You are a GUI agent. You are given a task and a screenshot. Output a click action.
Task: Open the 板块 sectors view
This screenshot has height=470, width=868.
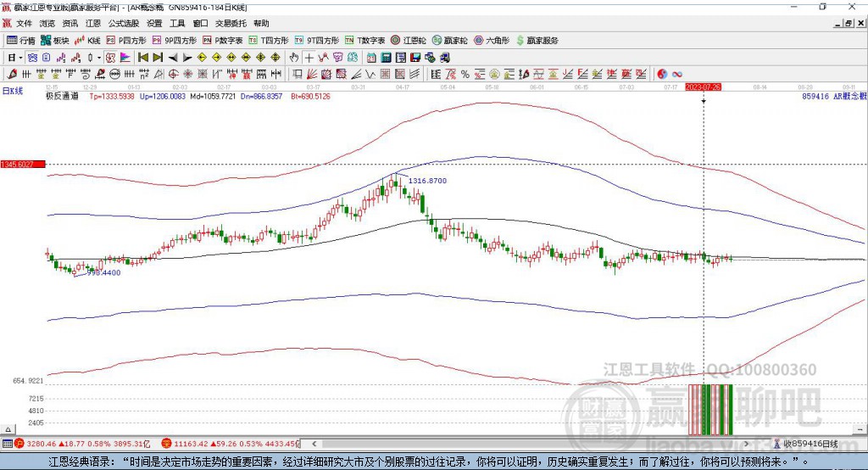pos(55,41)
